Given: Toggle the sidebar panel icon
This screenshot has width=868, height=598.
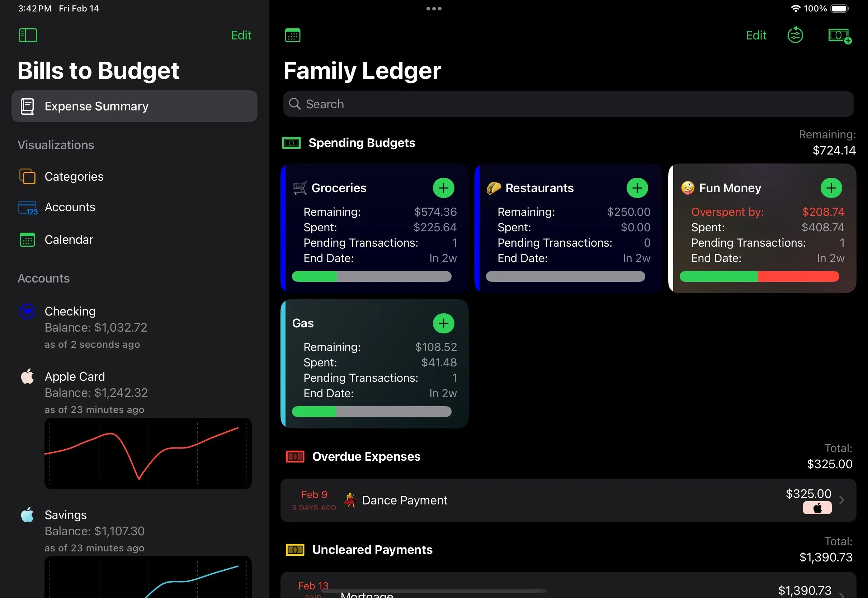Looking at the screenshot, I should (x=28, y=35).
